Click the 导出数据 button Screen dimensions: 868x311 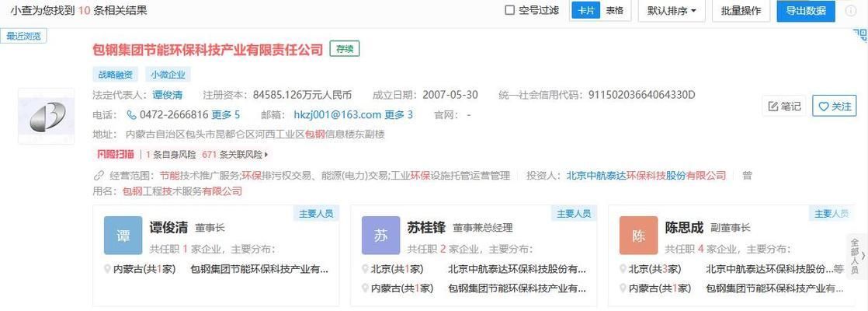(x=805, y=11)
